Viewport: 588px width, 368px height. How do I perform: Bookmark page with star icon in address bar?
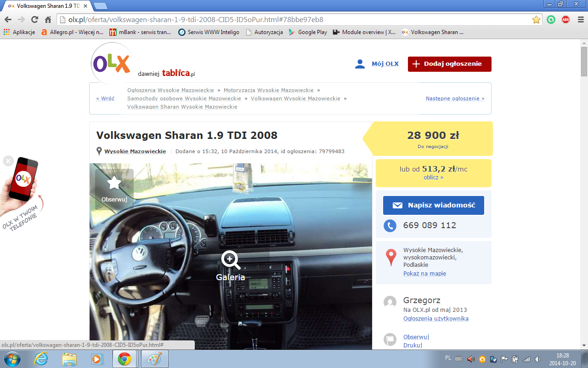click(x=536, y=20)
